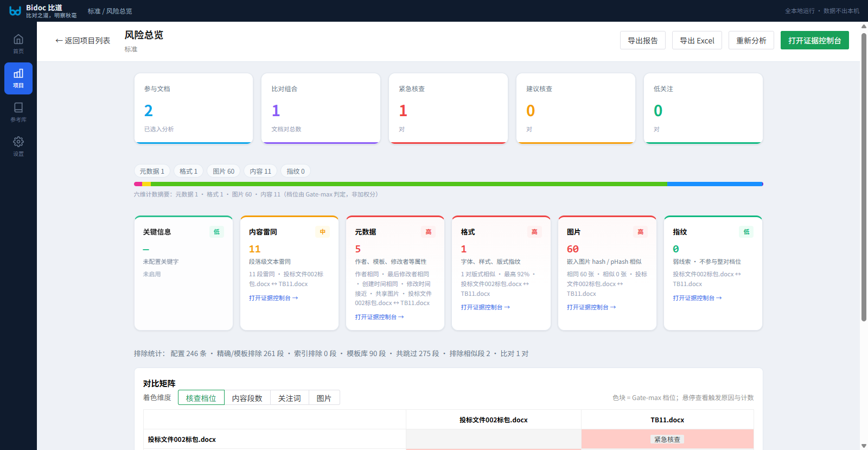The width and height of the screenshot is (868, 450).
Task: Click the 紧急核查 matrix cell
Action: (667, 439)
